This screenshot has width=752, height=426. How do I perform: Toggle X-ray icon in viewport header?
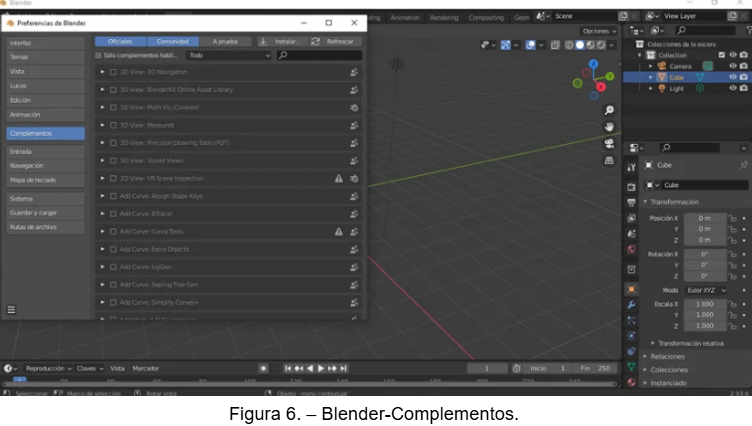(555, 45)
